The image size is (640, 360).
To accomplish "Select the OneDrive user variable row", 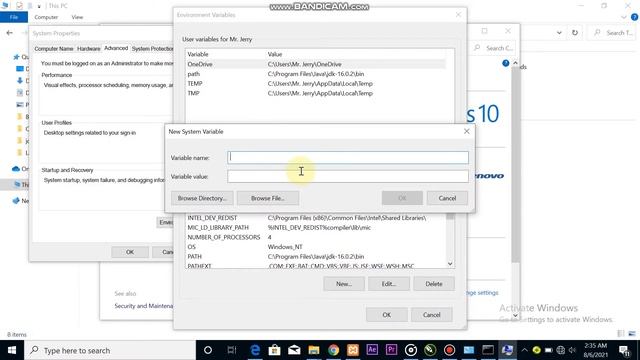I will click(315, 64).
